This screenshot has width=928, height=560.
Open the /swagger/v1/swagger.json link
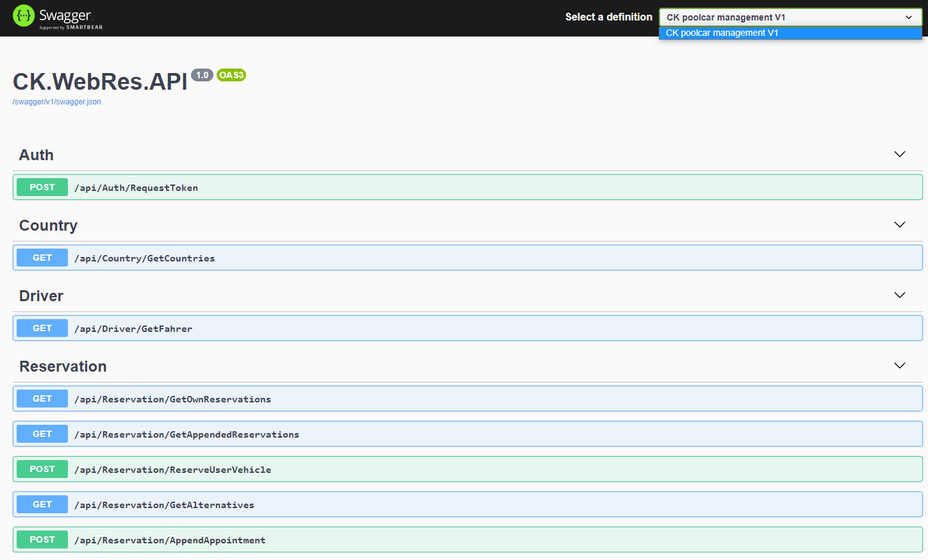coord(56,101)
